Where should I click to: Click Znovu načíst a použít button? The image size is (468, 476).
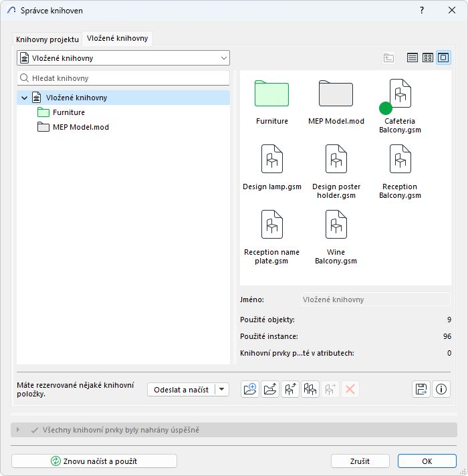[x=94, y=461]
